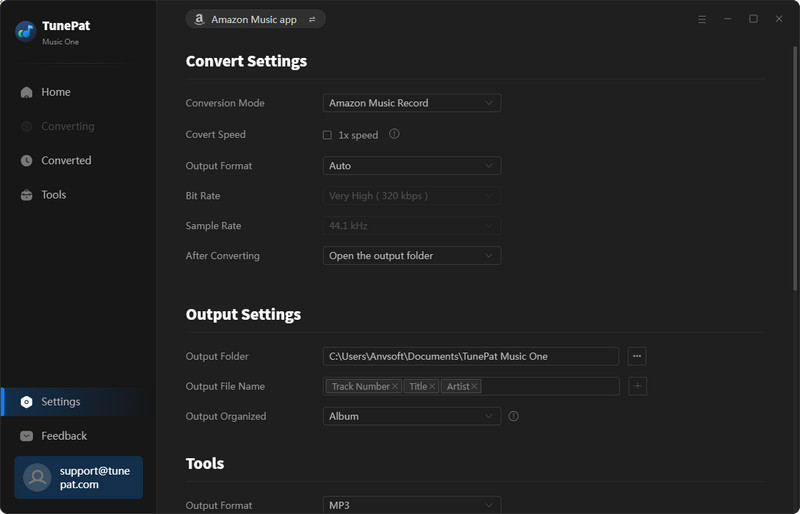Browse output folder with the ellipsis button

(x=637, y=356)
